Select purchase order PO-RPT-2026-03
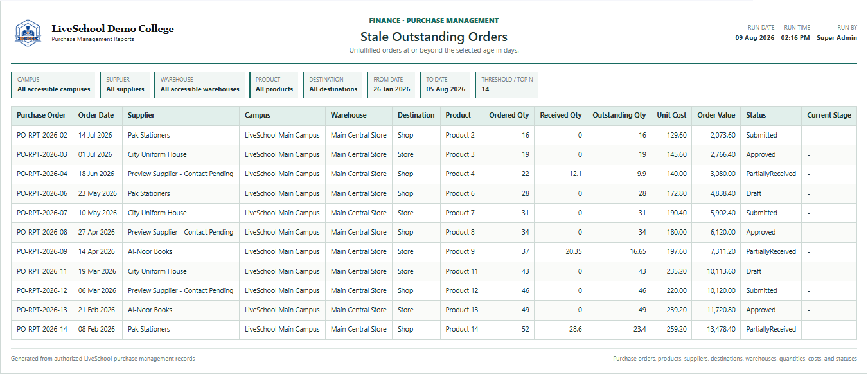The height and width of the screenshot is (374, 868). pos(42,154)
